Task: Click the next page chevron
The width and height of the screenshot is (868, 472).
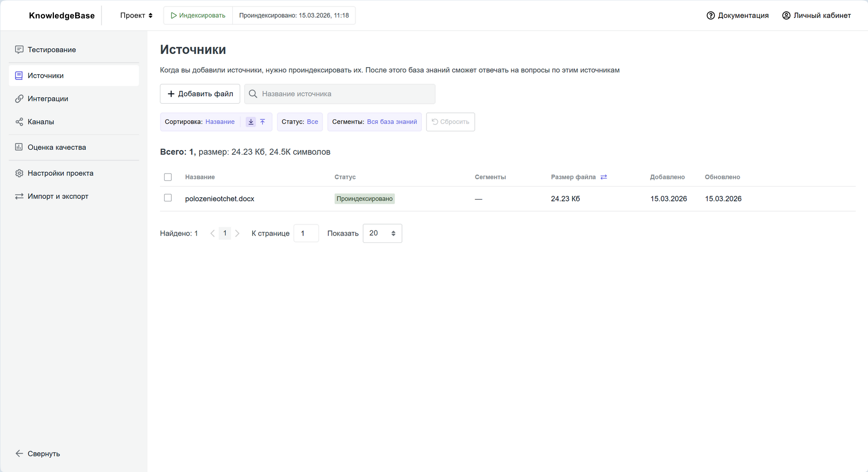Action: click(237, 233)
